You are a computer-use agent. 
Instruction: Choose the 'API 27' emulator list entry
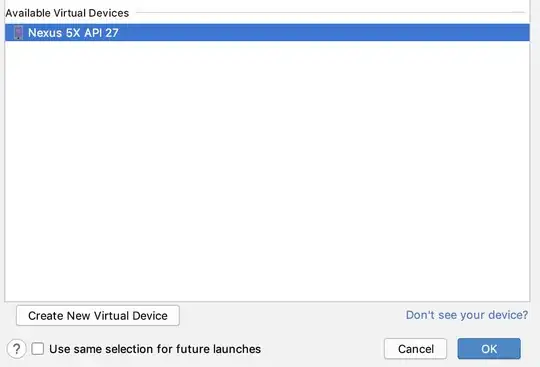point(267,33)
